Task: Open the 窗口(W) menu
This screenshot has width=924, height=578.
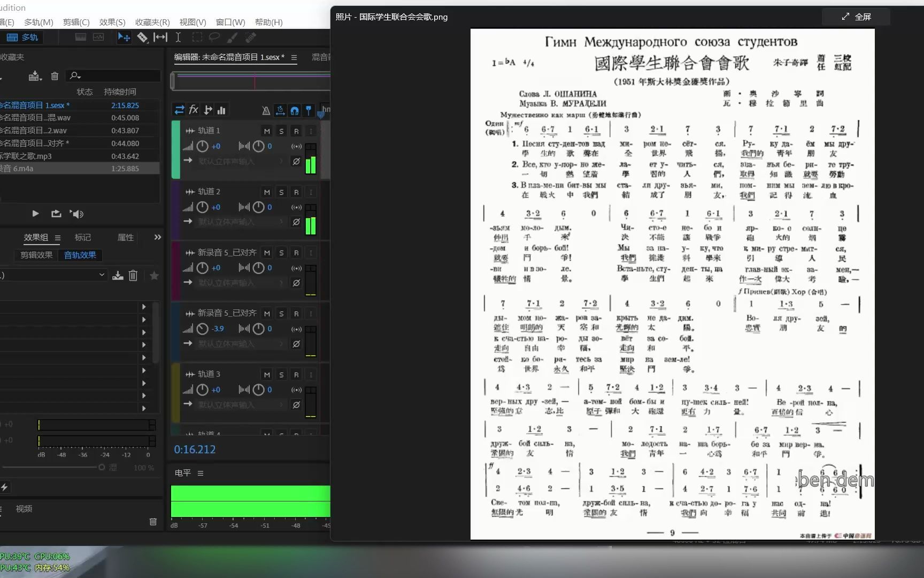Action: (x=230, y=22)
